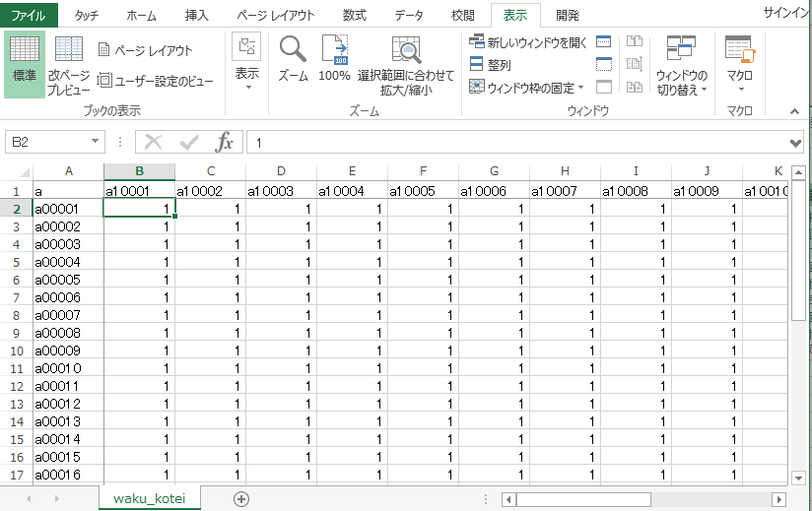Click cell containing a00005

(68, 280)
